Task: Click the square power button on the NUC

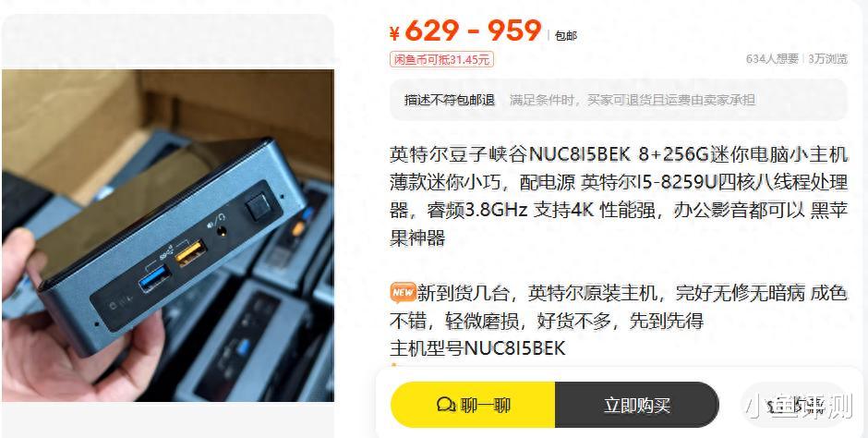Action: click(258, 208)
